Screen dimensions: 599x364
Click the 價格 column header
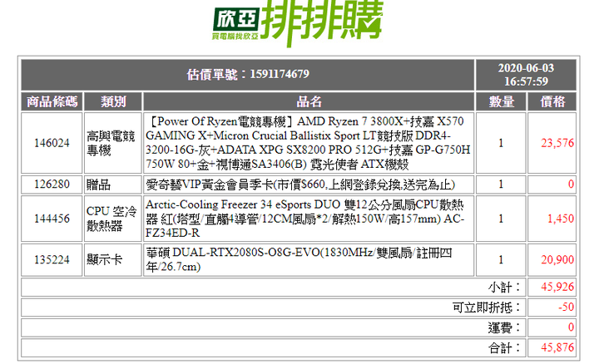click(552, 101)
